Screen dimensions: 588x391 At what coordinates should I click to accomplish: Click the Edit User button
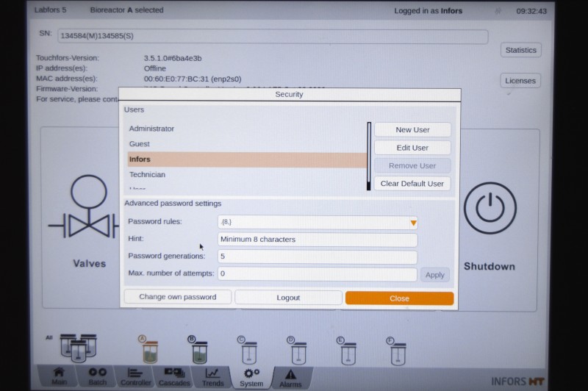tap(412, 148)
